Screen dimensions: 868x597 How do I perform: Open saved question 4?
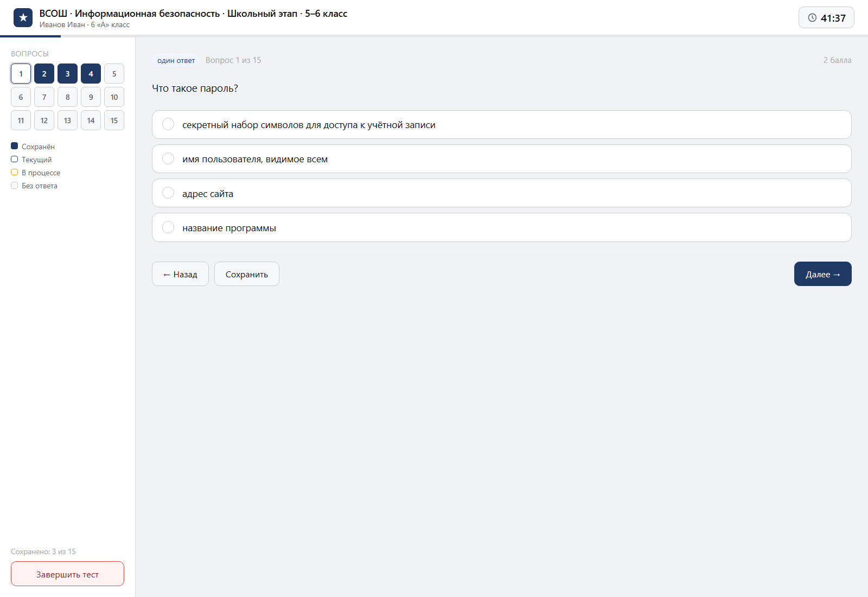pyautogui.click(x=91, y=74)
